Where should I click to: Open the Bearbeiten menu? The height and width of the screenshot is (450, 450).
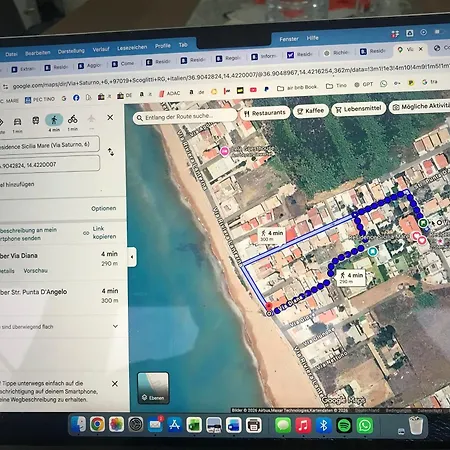click(38, 53)
